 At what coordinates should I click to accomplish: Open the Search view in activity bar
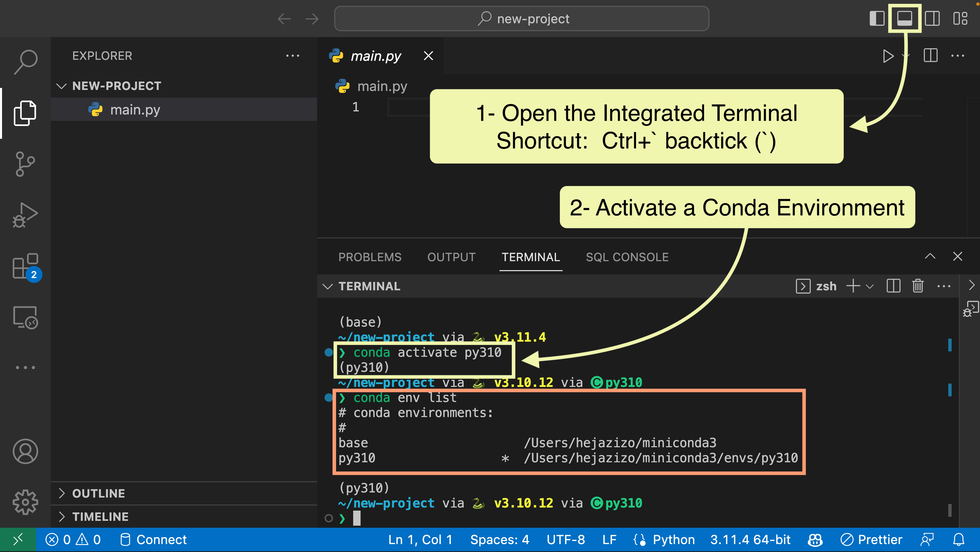point(26,61)
